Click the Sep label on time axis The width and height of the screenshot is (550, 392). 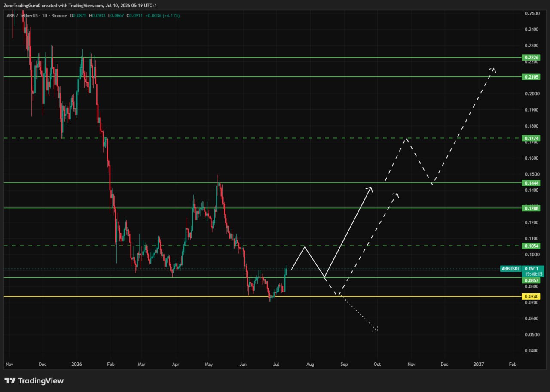[344, 364]
